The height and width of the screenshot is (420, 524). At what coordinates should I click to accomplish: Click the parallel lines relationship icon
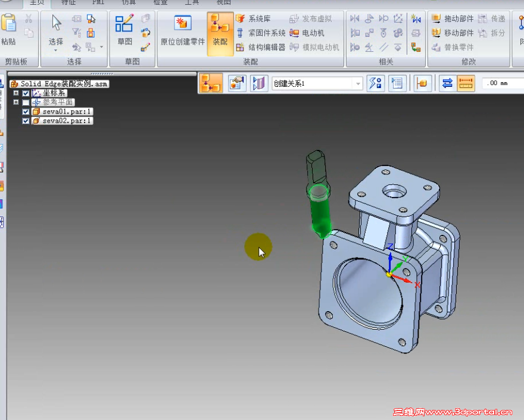point(383,48)
